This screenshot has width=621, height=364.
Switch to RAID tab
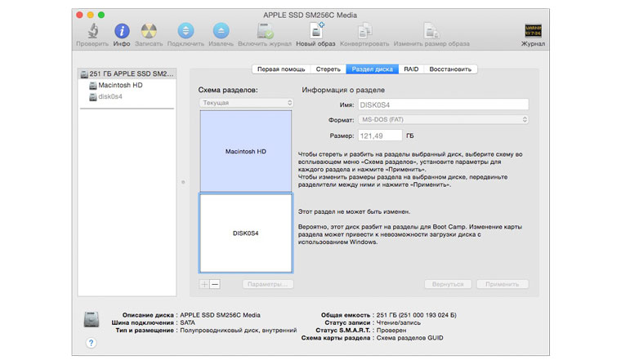tap(411, 69)
